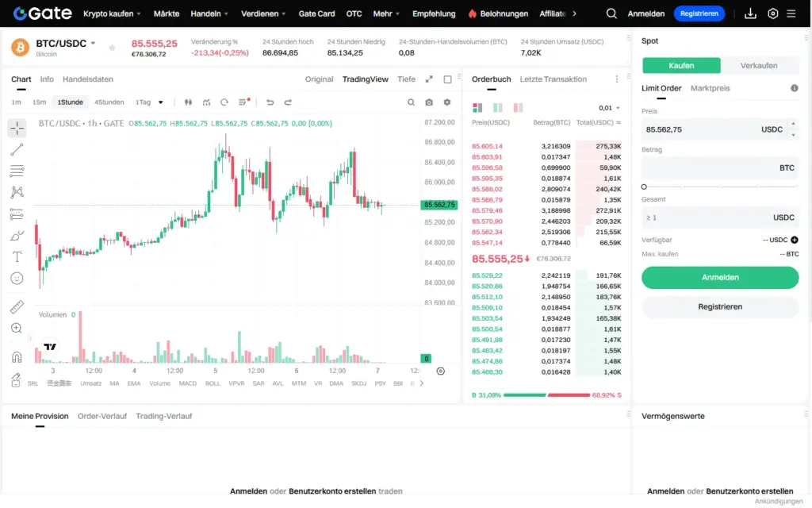Add USDC funds via plus icon
Image resolution: width=812 pixels, height=508 pixels.
[795, 240]
